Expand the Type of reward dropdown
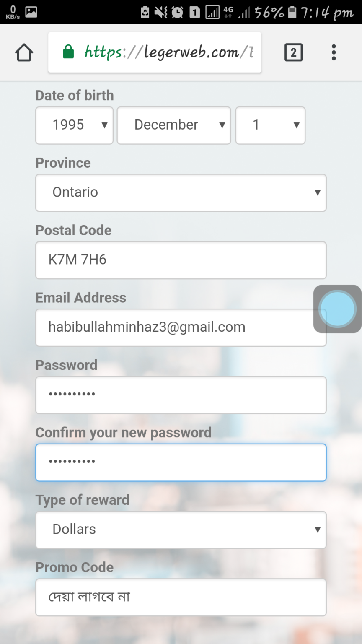This screenshot has height=644, width=362. (181, 530)
